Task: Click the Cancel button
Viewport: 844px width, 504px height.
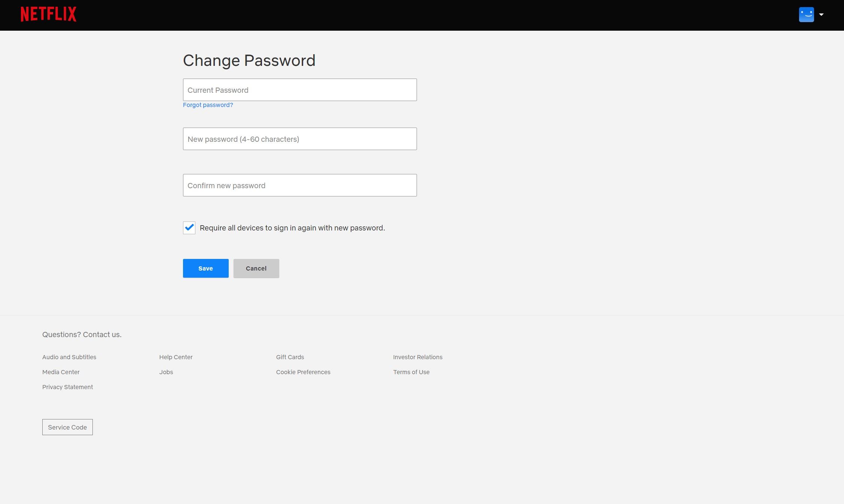Action: click(256, 268)
